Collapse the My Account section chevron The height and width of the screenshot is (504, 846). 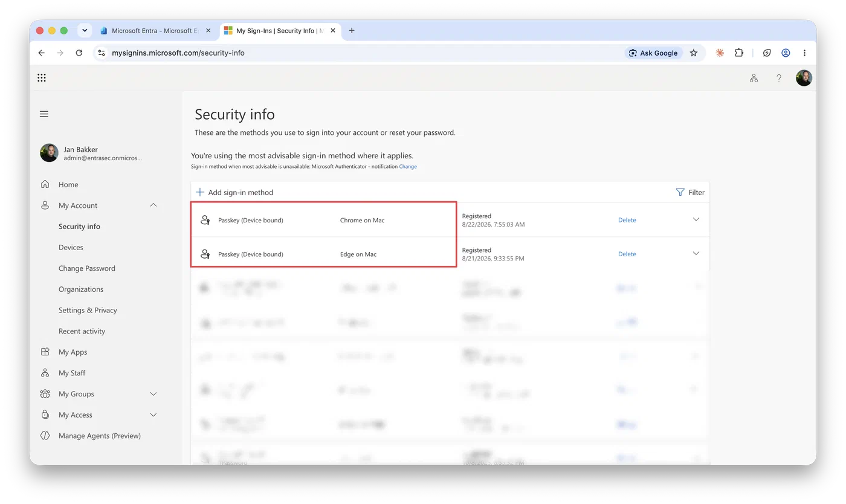153,205
